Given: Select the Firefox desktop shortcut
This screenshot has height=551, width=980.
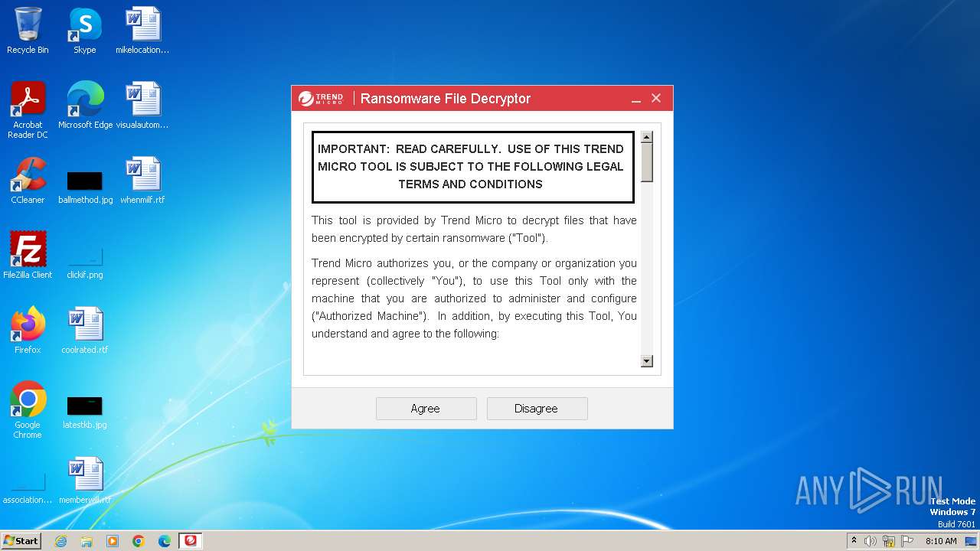Looking at the screenshot, I should [28, 331].
